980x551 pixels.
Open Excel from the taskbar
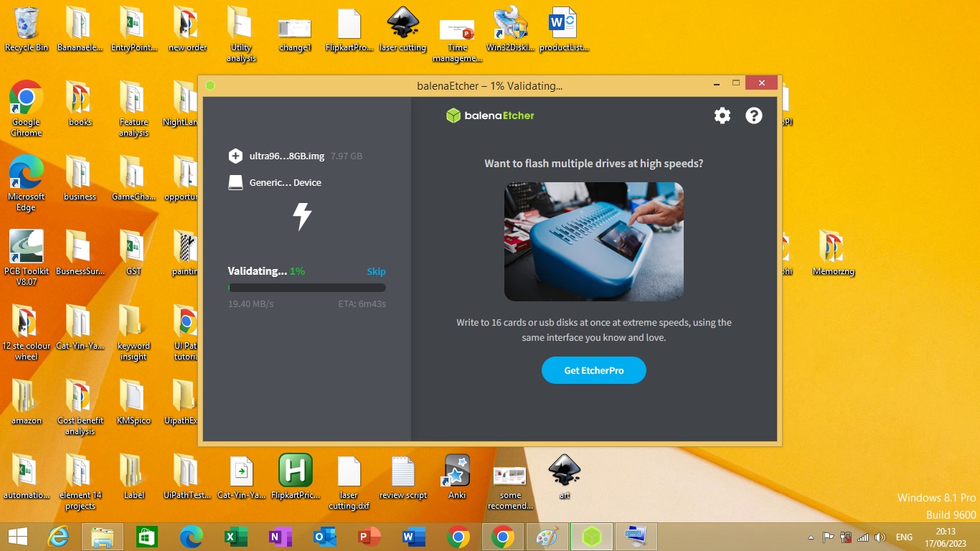(236, 537)
